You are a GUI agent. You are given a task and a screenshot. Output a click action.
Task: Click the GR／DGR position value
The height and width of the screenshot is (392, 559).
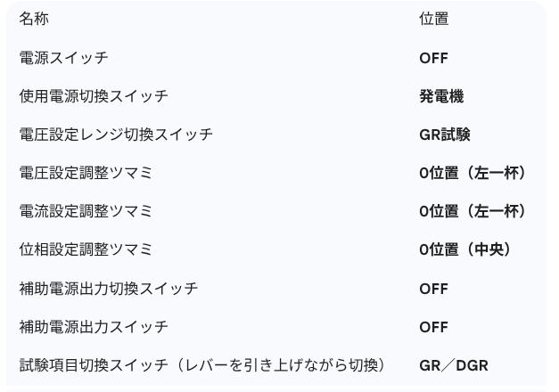[x=454, y=365]
